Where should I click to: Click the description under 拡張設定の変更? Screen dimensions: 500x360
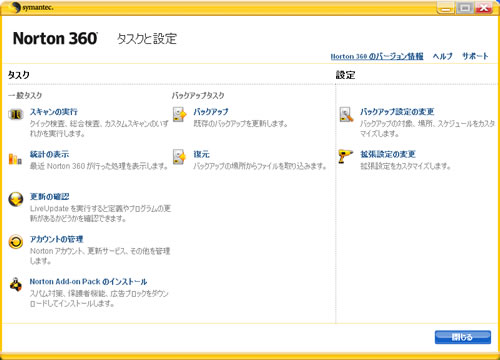click(x=406, y=166)
